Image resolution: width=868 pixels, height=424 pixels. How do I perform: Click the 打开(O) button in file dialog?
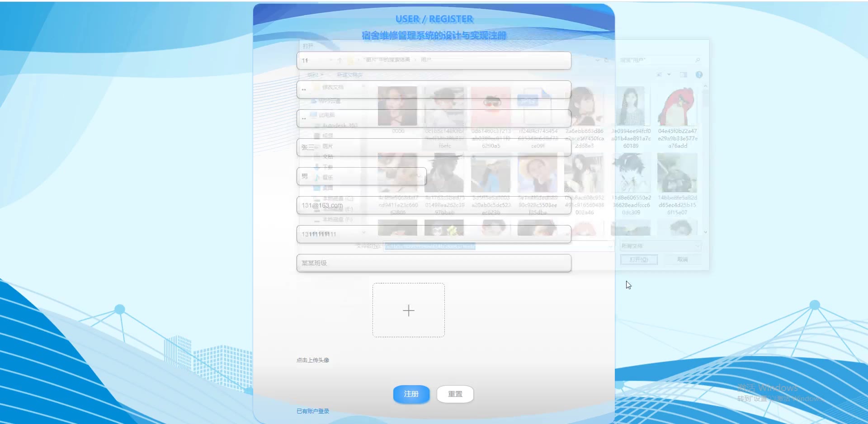pos(639,259)
